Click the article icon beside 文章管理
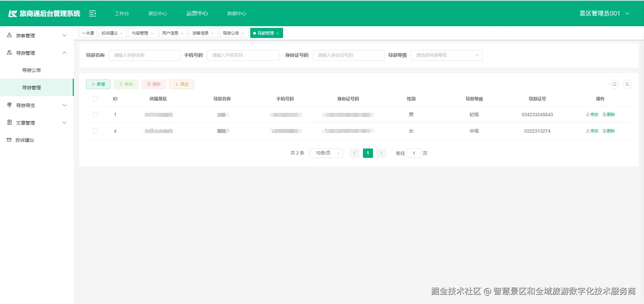Image resolution: width=644 pixels, height=304 pixels. coord(9,122)
